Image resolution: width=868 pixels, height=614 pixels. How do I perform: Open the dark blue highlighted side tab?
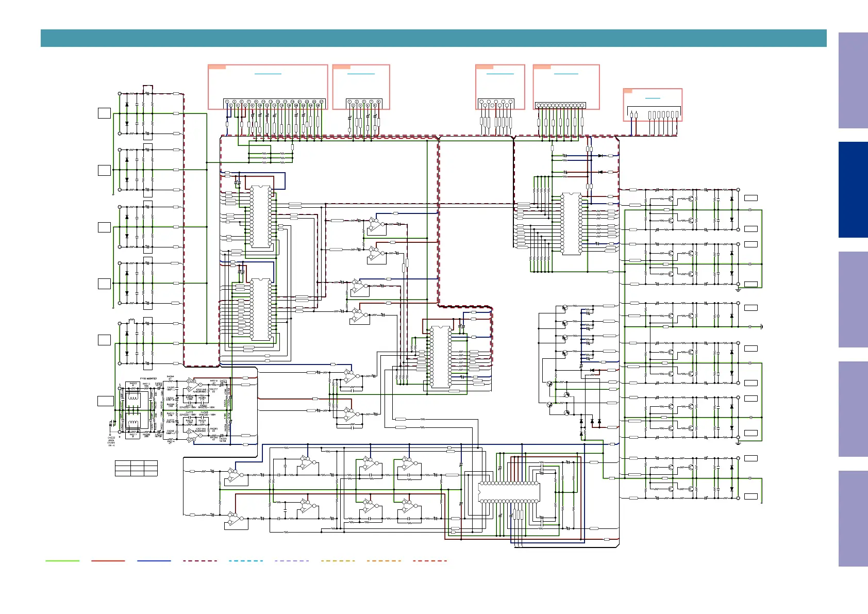(x=853, y=190)
